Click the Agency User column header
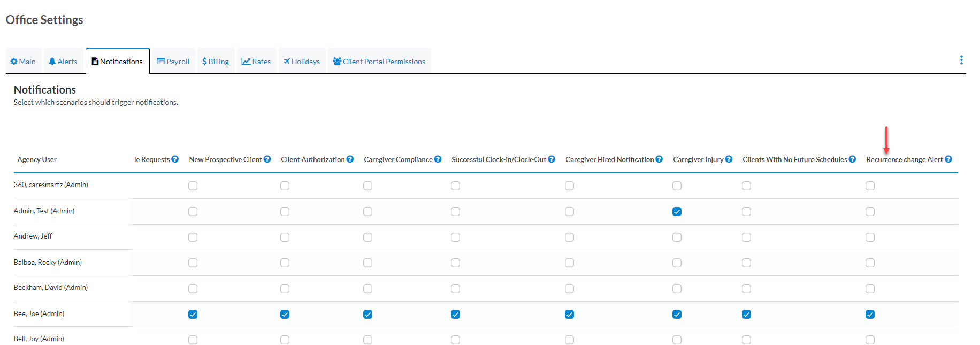The width and height of the screenshot is (980, 345). [x=37, y=159]
